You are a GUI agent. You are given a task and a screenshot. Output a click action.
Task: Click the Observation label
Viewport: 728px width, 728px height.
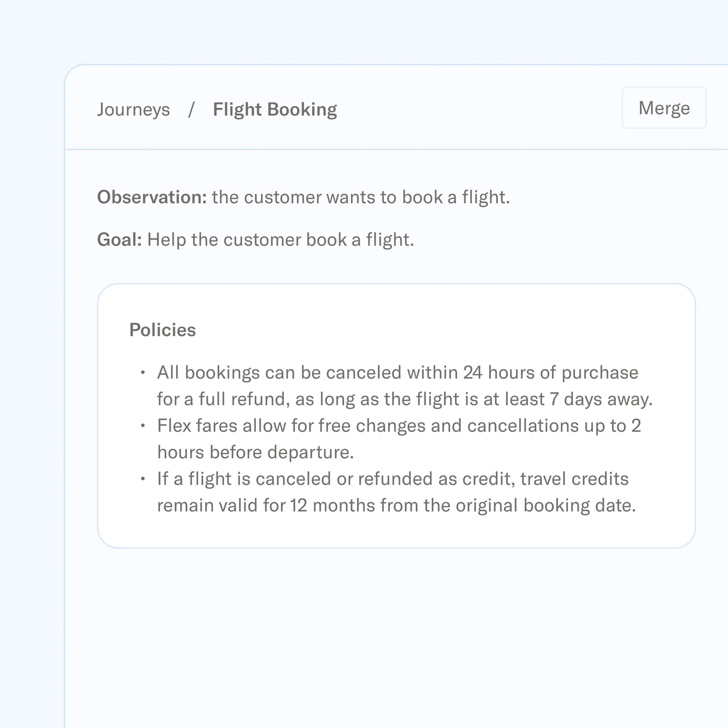click(x=154, y=197)
